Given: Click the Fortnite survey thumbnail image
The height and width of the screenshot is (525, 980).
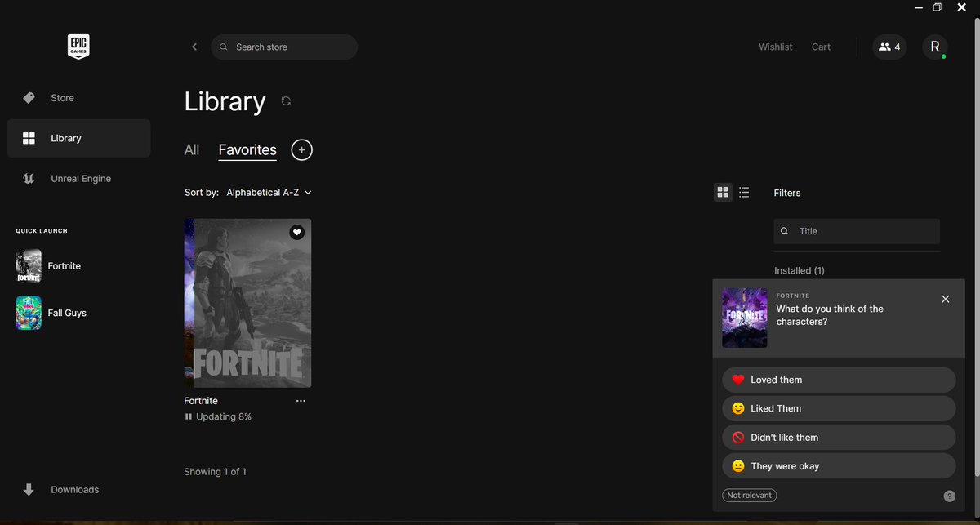Looking at the screenshot, I should (745, 318).
